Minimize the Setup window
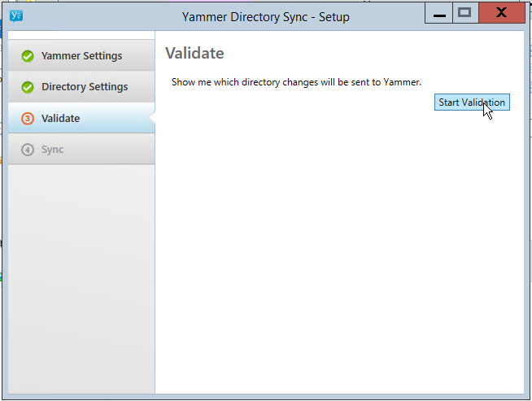Viewport: 532px width, 401px height. 438,14
